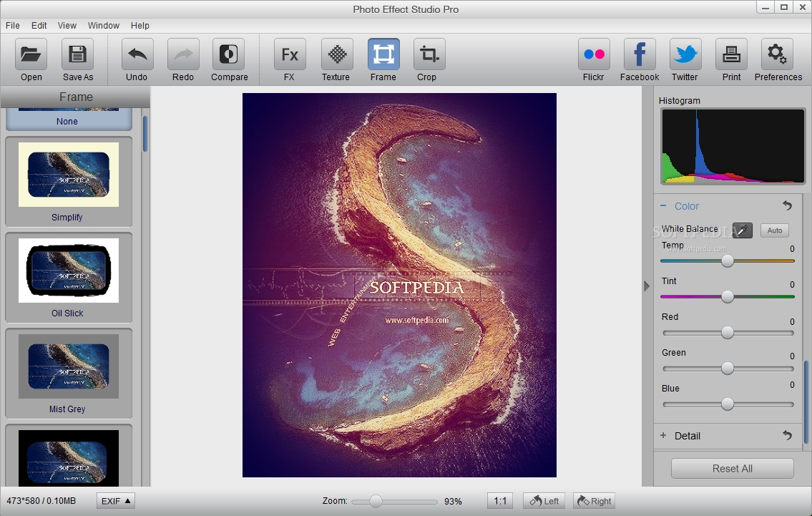This screenshot has width=812, height=516.
Task: Open the EXIF info popup
Action: (x=115, y=501)
